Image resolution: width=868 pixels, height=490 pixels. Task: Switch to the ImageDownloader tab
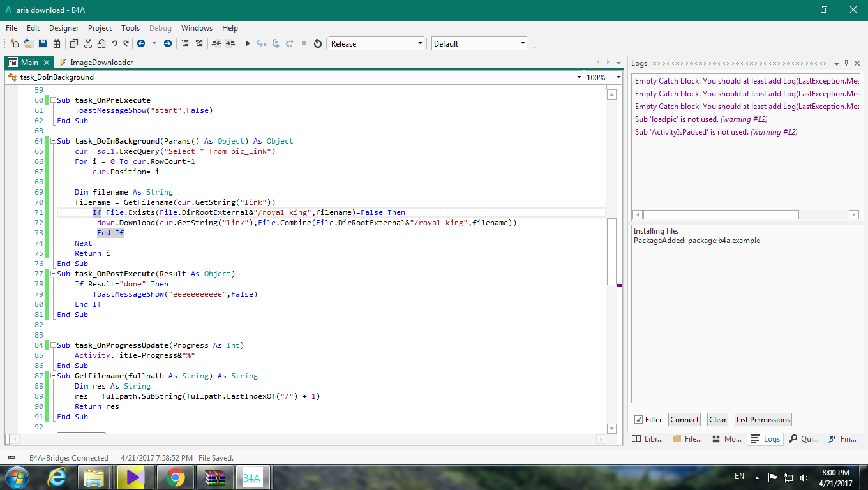tap(101, 63)
